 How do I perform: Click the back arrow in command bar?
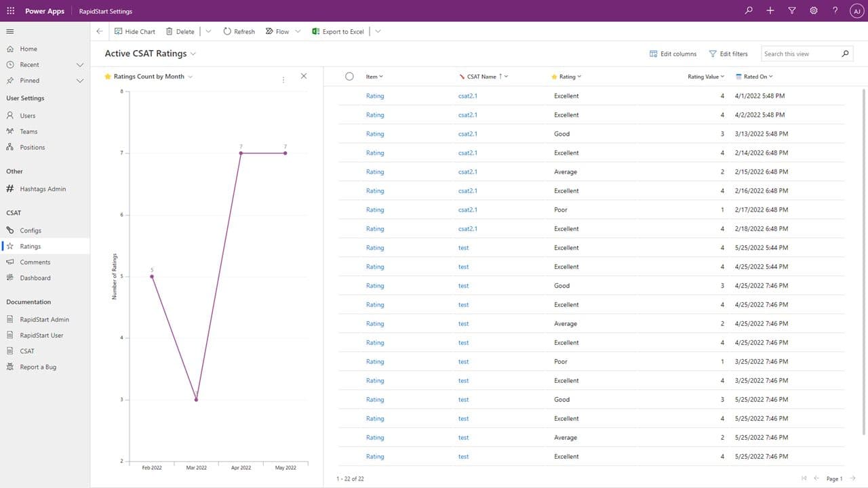point(100,32)
